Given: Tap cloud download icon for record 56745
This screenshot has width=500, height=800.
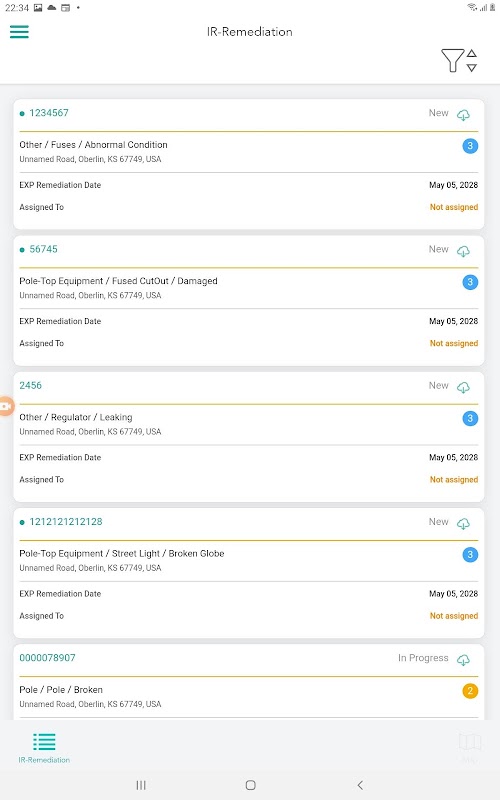Looking at the screenshot, I should (x=463, y=251).
